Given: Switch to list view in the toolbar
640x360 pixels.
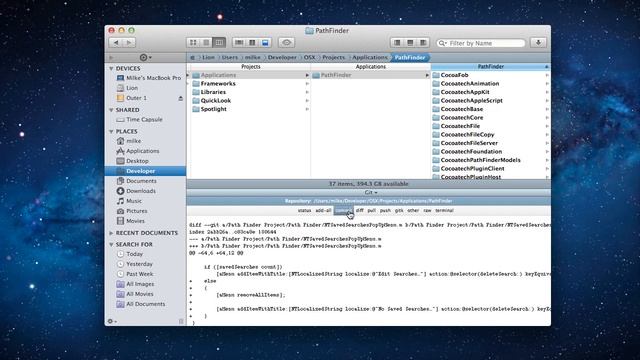Looking at the screenshot, I should (206, 42).
